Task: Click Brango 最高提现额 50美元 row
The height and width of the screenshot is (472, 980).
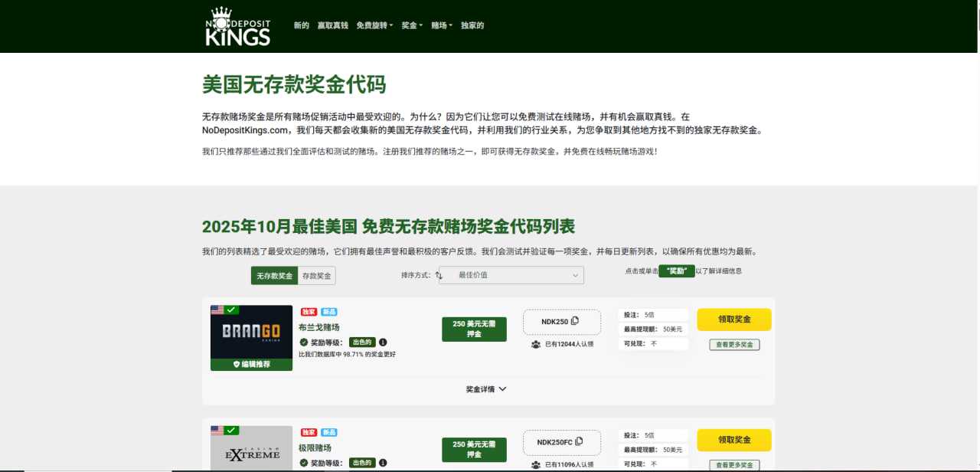Action: click(x=653, y=329)
